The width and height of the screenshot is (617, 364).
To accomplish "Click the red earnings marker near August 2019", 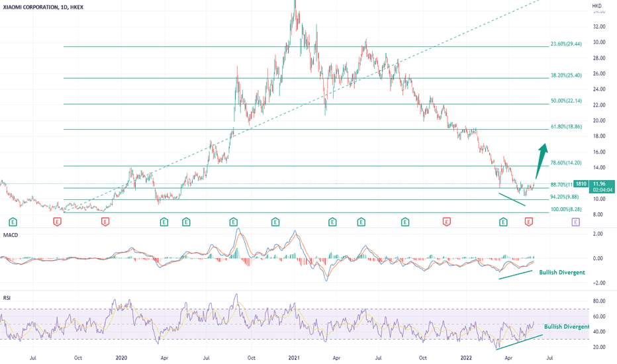I will pos(58,222).
